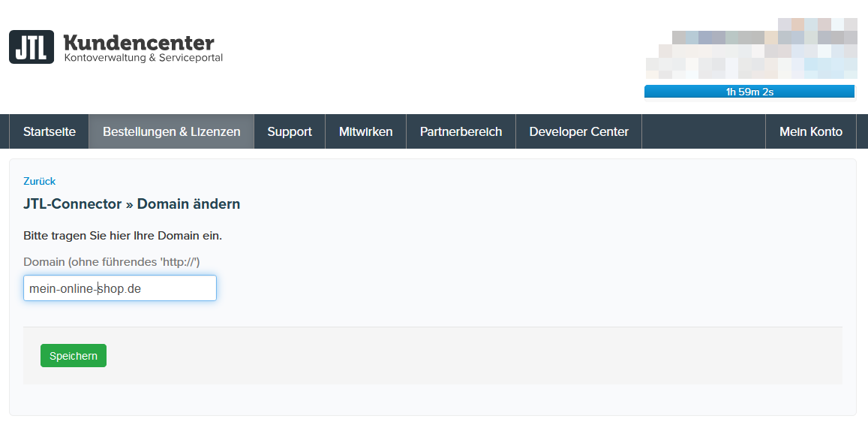This screenshot has height=422, width=868.
Task: Open the Mitwirken menu item
Action: (x=366, y=132)
